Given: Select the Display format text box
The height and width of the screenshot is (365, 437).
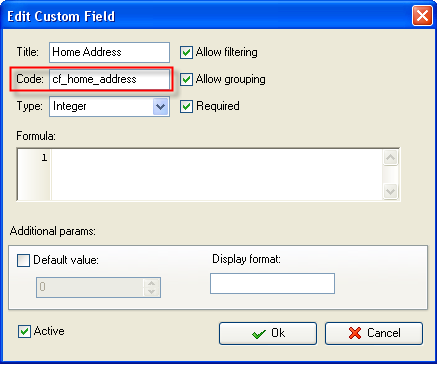Looking at the screenshot, I should (x=272, y=284).
